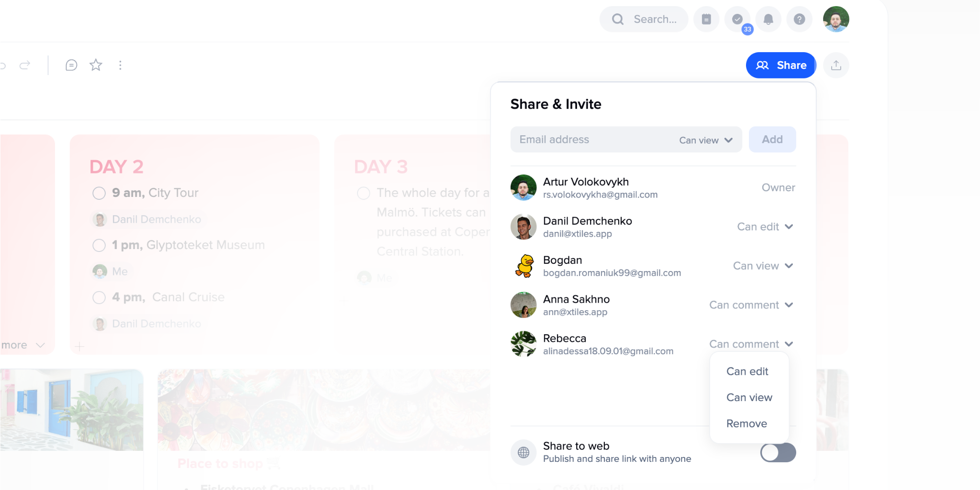
Task: Click Publish and share link with anyone text
Action: (617, 459)
